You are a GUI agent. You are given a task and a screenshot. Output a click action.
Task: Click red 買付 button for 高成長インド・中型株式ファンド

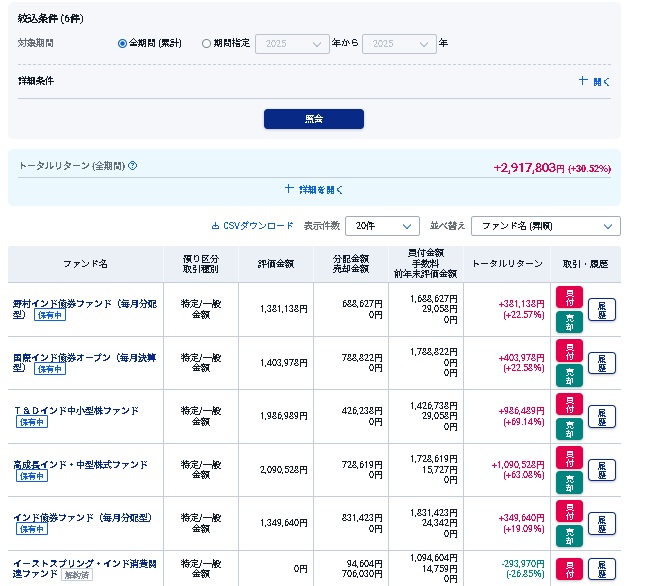pyautogui.click(x=569, y=458)
